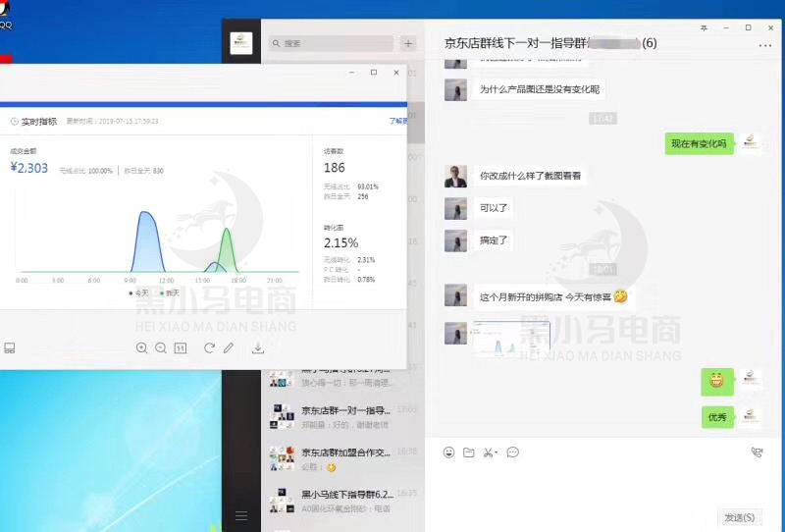
Task: Rotate the image in the viewer
Action: point(209,347)
